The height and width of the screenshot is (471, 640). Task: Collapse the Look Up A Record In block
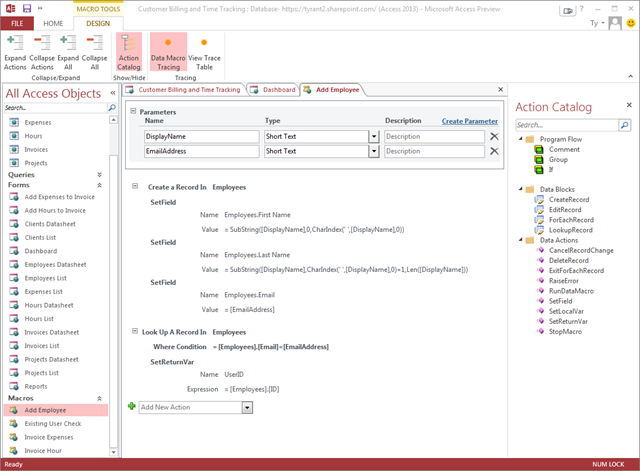[x=135, y=331]
